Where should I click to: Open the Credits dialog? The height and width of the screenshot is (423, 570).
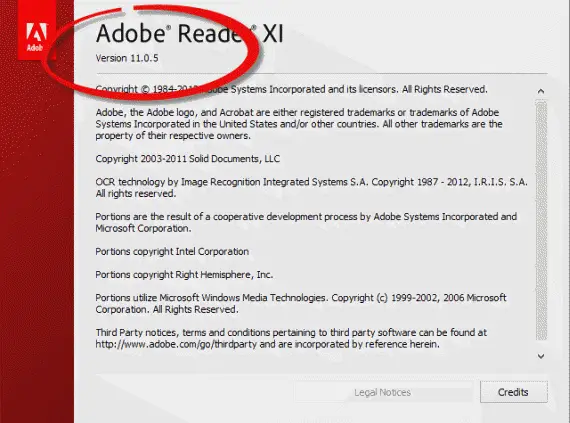[x=513, y=392]
